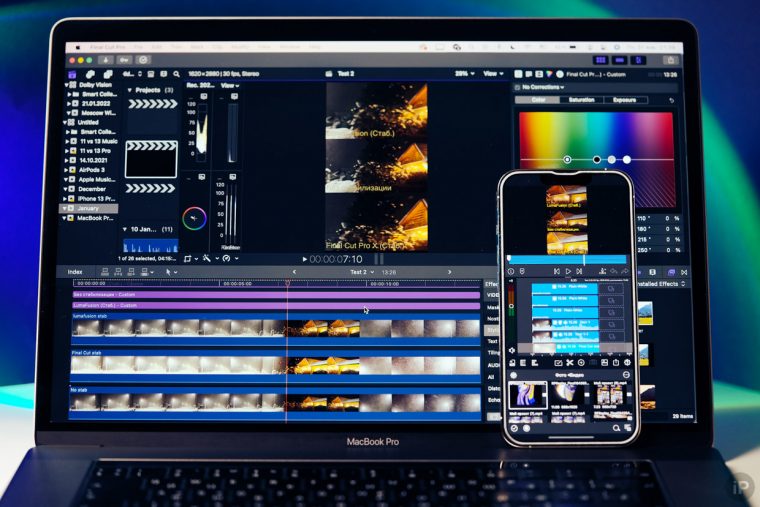Collapse the Dolby Vision library
Screen dimensions: 760x507
(x=67, y=85)
